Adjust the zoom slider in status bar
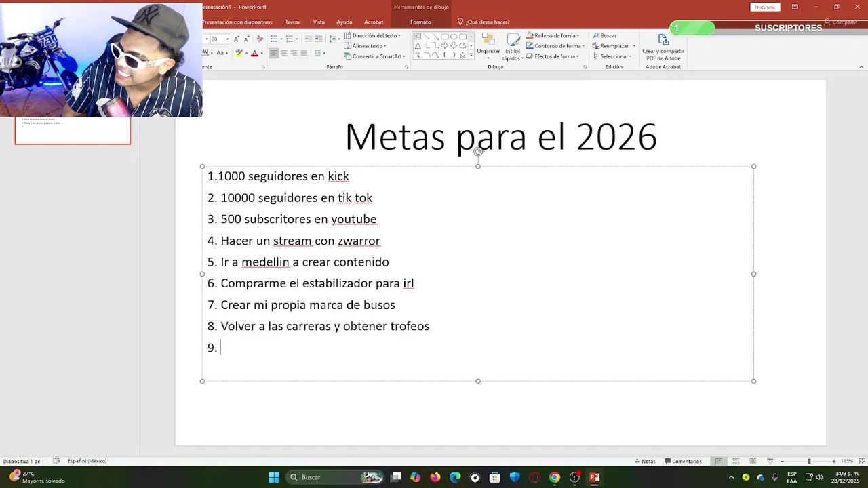This screenshot has height=488, width=868. pyautogui.click(x=809, y=461)
